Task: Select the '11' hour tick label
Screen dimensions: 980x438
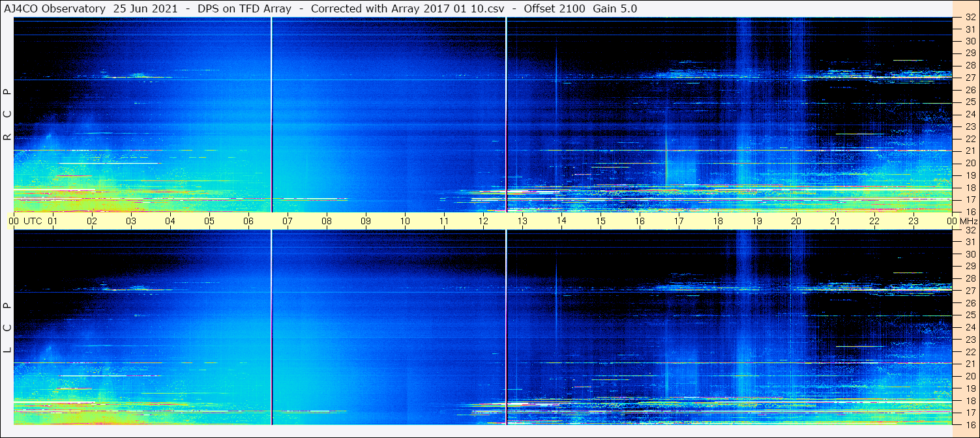Action: point(444,221)
